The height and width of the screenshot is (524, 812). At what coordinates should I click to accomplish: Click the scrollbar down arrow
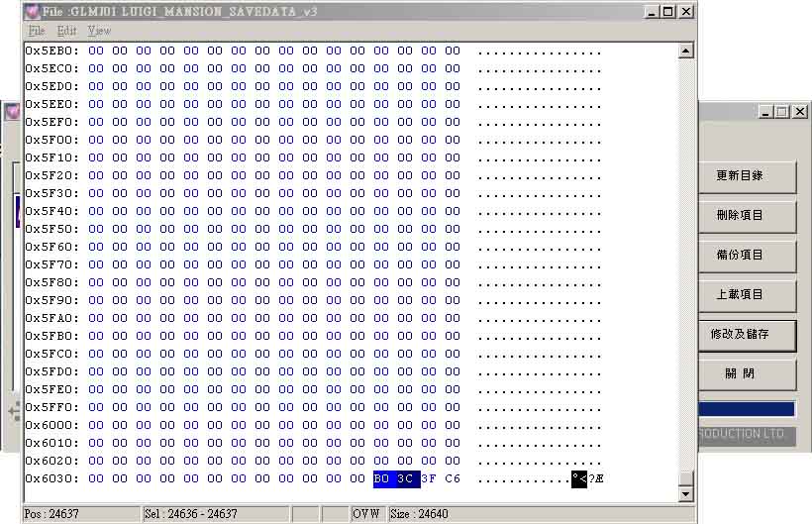click(685, 494)
